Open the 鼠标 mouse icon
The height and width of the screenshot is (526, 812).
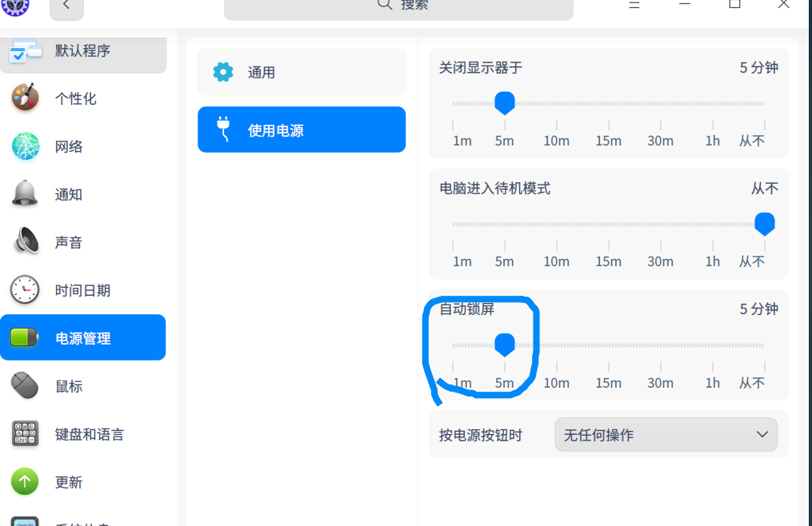(24, 385)
